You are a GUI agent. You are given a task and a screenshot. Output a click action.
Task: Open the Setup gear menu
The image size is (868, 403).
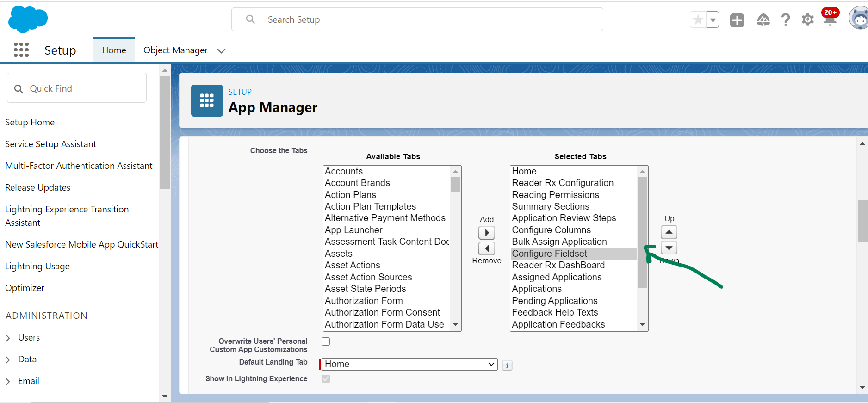[807, 20]
